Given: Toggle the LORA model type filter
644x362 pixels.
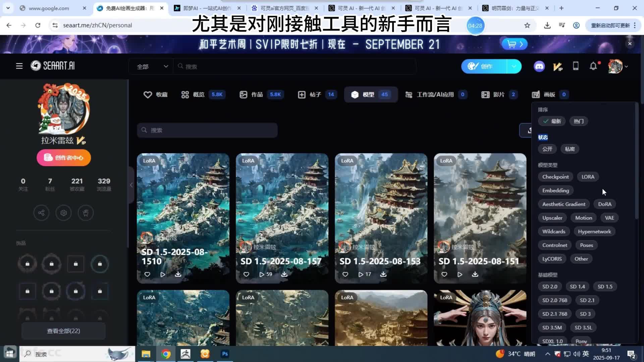Looking at the screenshot, I should click(x=588, y=177).
